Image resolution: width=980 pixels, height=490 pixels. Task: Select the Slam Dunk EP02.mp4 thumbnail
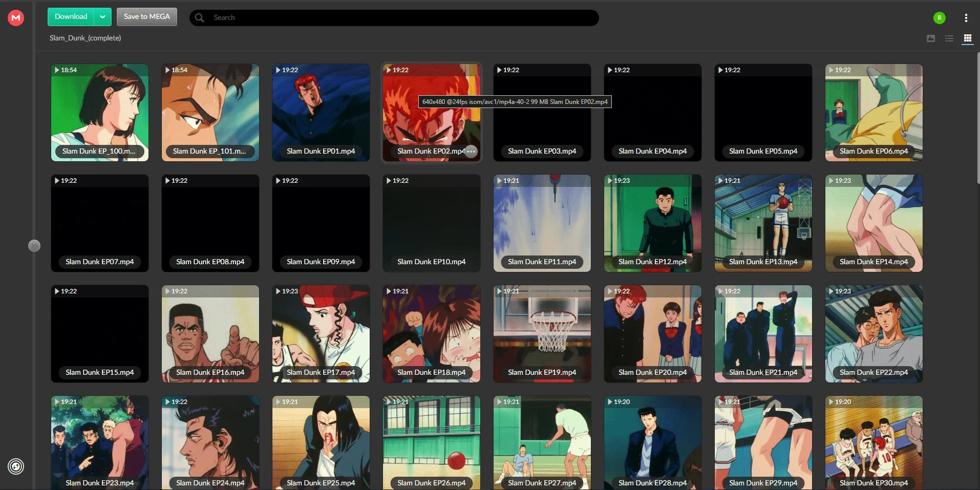pyautogui.click(x=432, y=113)
